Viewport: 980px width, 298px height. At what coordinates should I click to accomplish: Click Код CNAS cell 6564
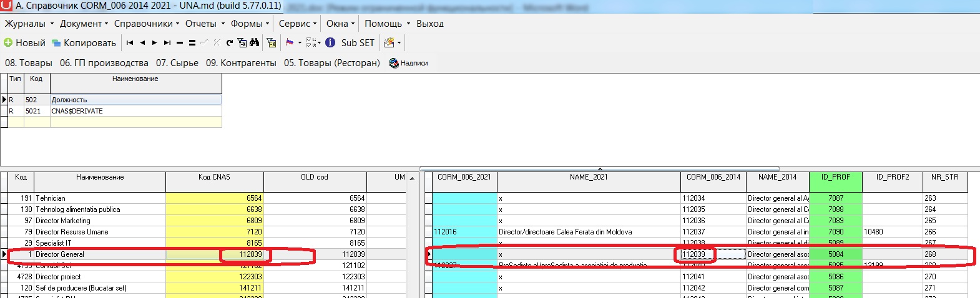point(215,198)
